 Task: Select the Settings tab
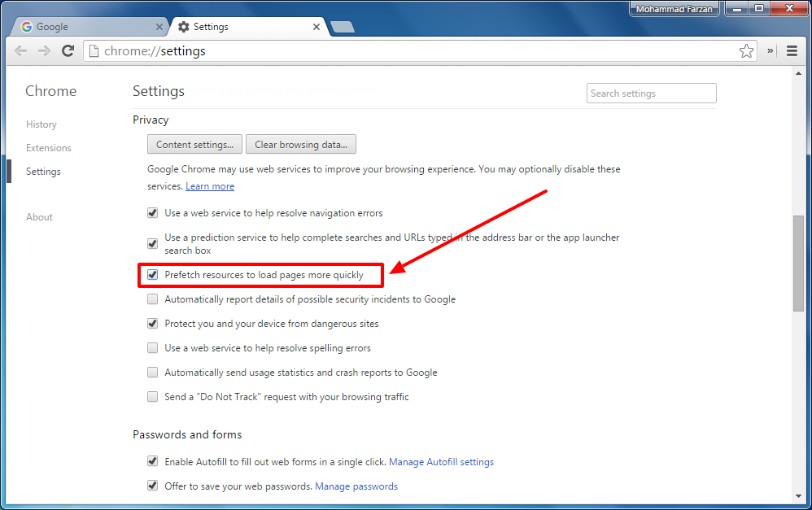coord(249,27)
